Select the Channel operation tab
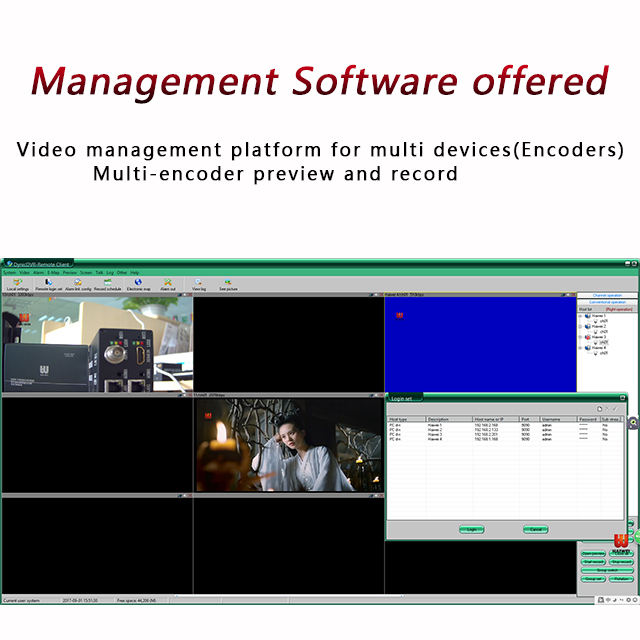 607,295
